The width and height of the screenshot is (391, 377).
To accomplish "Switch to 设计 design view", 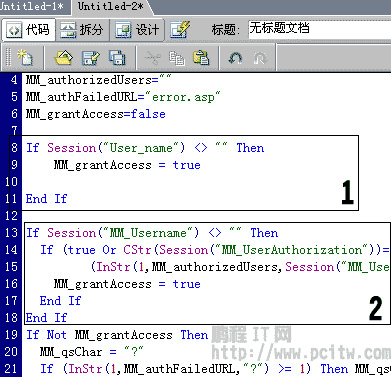I will (x=137, y=30).
